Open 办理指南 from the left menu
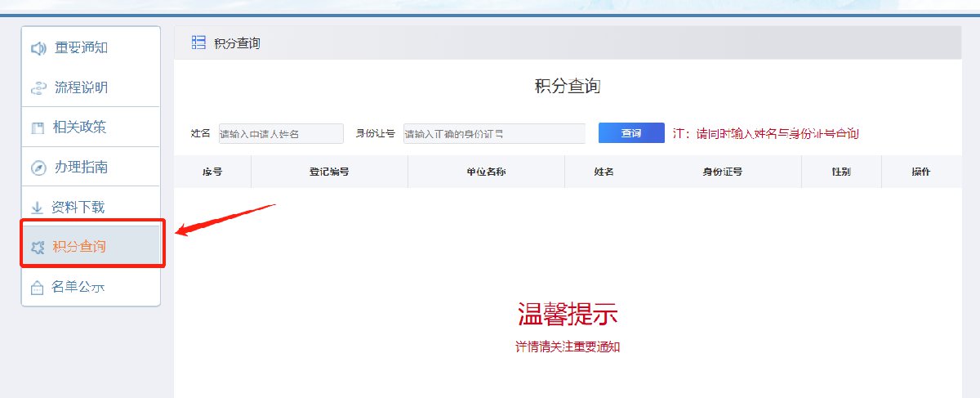 point(81,167)
